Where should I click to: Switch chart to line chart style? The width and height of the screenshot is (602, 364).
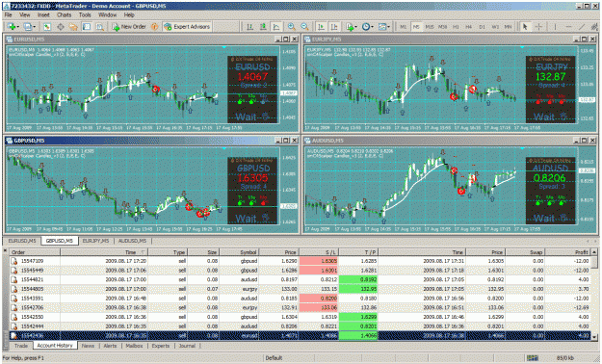(x=276, y=27)
